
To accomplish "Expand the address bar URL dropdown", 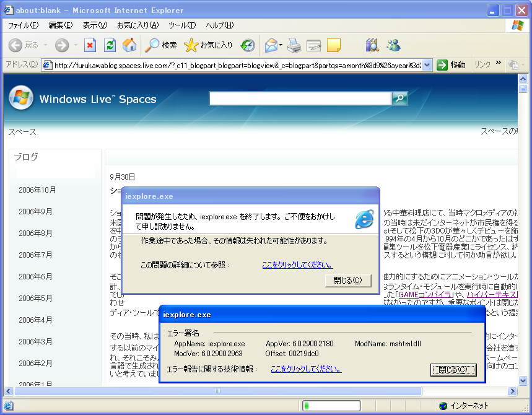I will coord(427,65).
